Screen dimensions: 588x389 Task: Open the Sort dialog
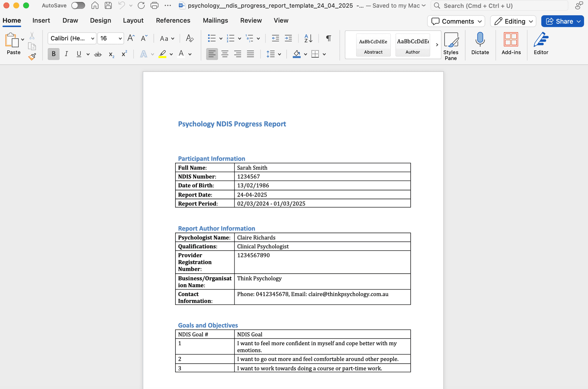coord(308,38)
